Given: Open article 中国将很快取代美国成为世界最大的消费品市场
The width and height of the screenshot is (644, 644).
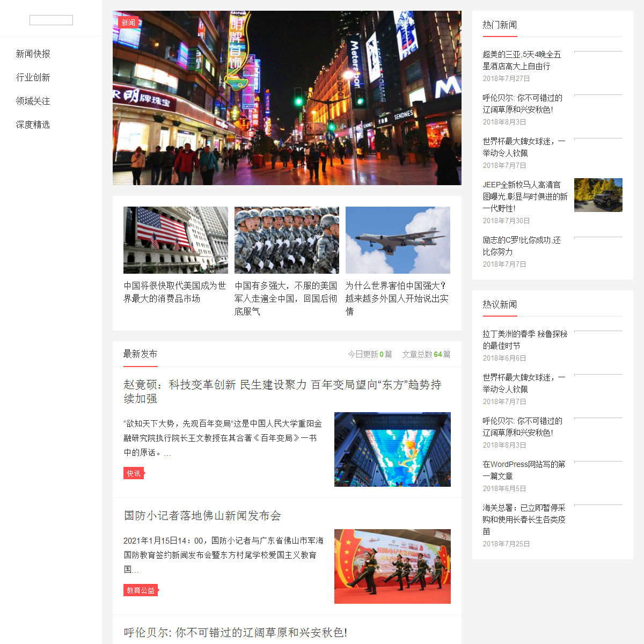Looking at the screenshot, I should pos(175,292).
